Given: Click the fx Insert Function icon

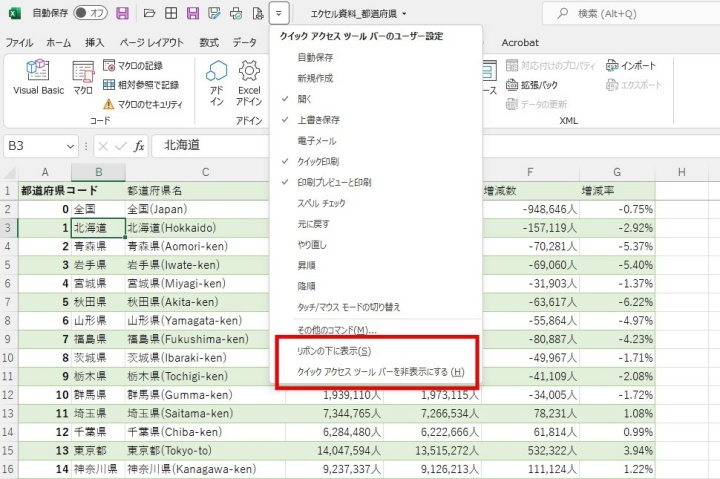Looking at the screenshot, I should pyautogui.click(x=139, y=147).
